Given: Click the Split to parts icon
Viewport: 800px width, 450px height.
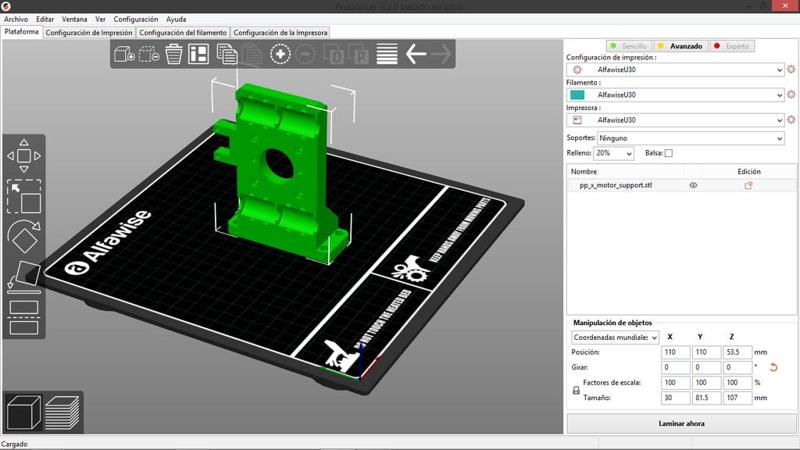Looking at the screenshot, I should pos(359,55).
